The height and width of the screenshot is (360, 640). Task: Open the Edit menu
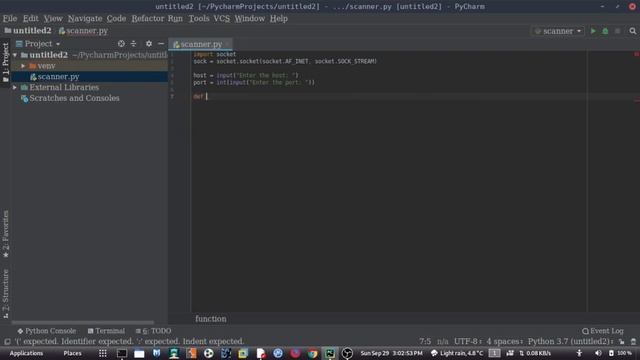[x=31, y=19]
